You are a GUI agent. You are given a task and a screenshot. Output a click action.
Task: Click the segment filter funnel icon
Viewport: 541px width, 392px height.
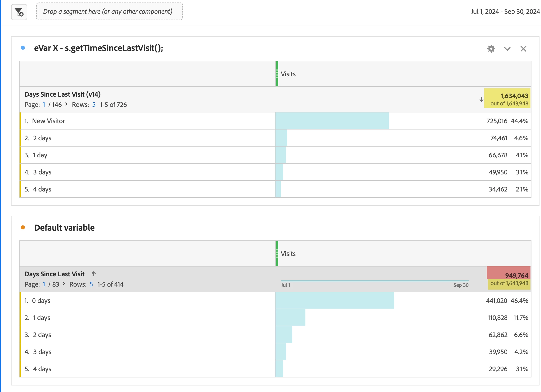point(19,12)
